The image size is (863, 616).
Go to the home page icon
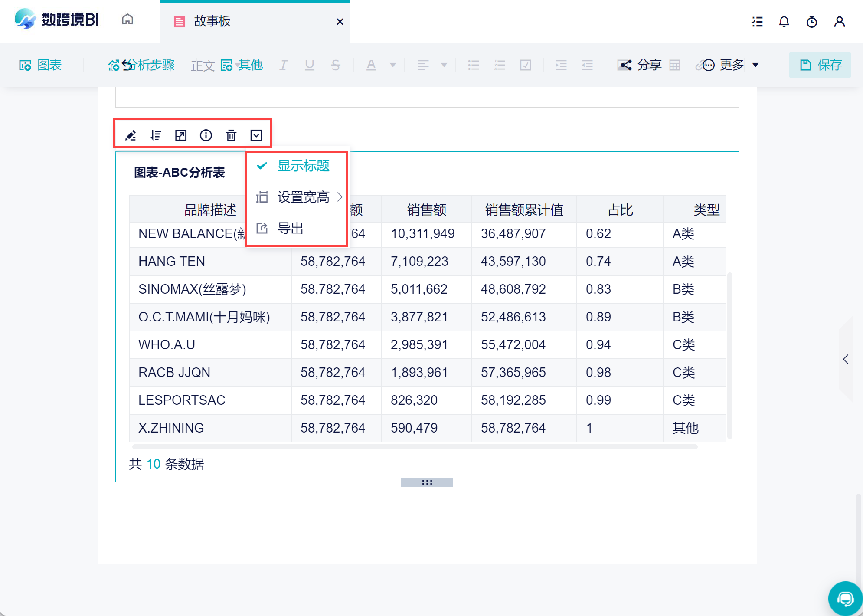click(127, 20)
